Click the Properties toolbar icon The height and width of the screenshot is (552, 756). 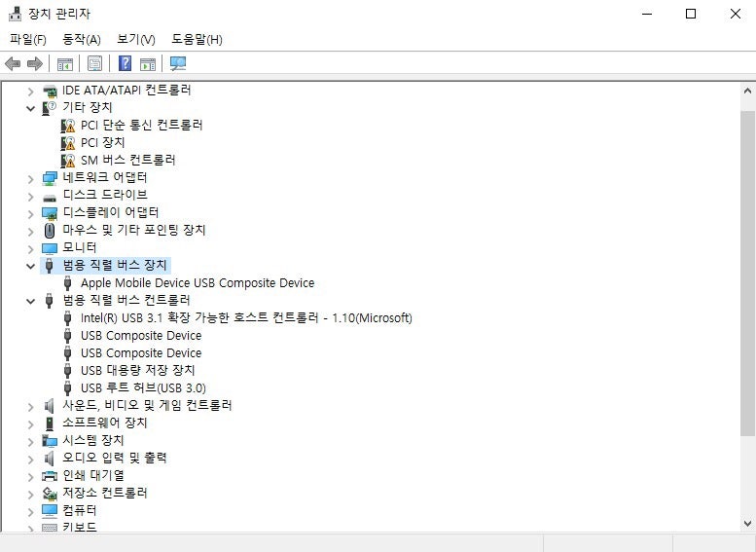click(94, 63)
